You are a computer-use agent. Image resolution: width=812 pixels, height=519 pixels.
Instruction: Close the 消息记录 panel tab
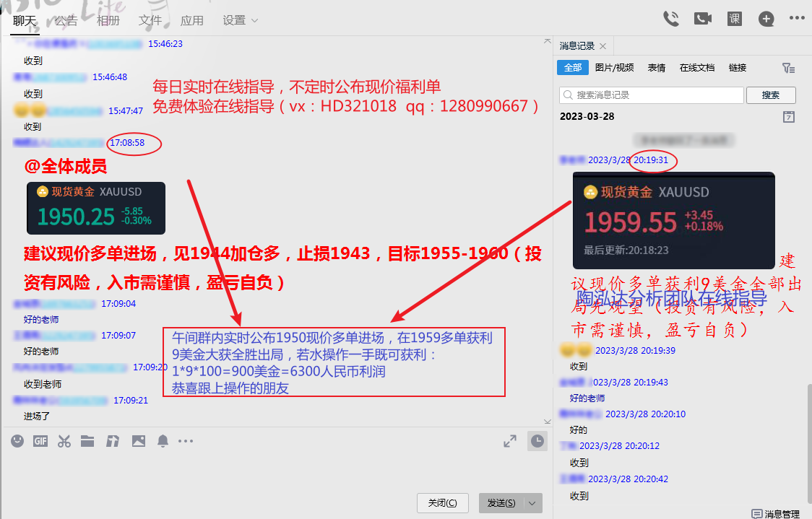(x=602, y=46)
